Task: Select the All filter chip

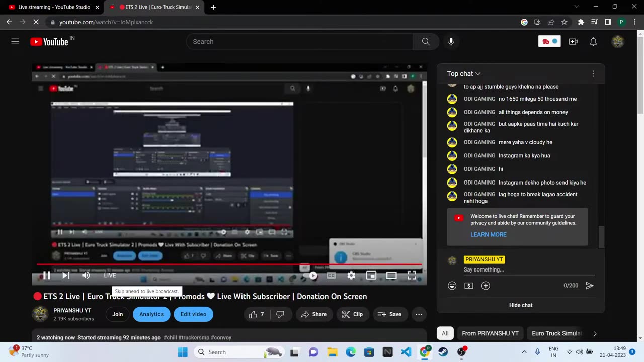Action: pyautogui.click(x=445, y=333)
